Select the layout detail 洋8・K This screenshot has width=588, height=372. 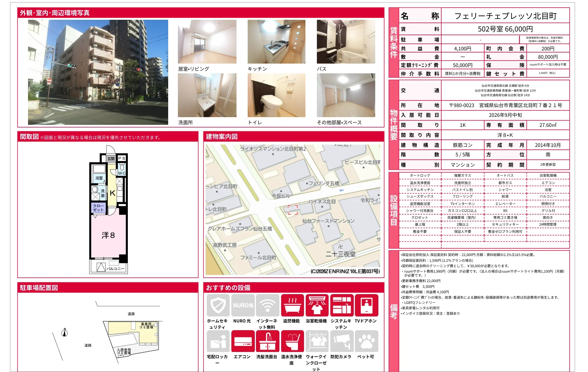[x=505, y=135]
